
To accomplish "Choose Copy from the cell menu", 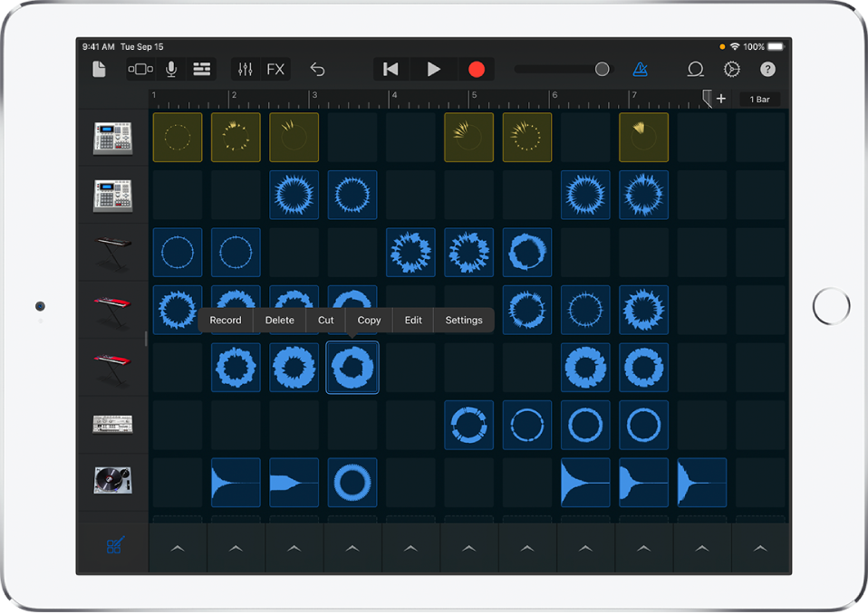I will (x=369, y=320).
